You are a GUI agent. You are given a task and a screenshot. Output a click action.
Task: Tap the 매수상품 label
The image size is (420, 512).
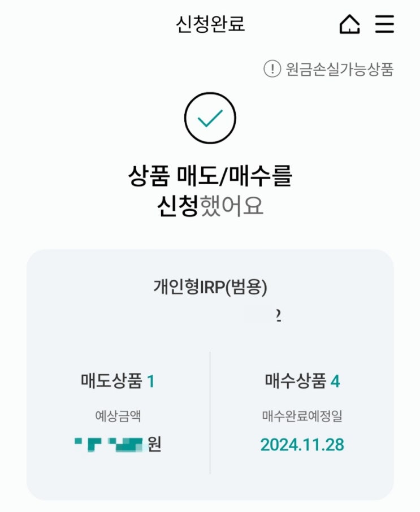295,382
